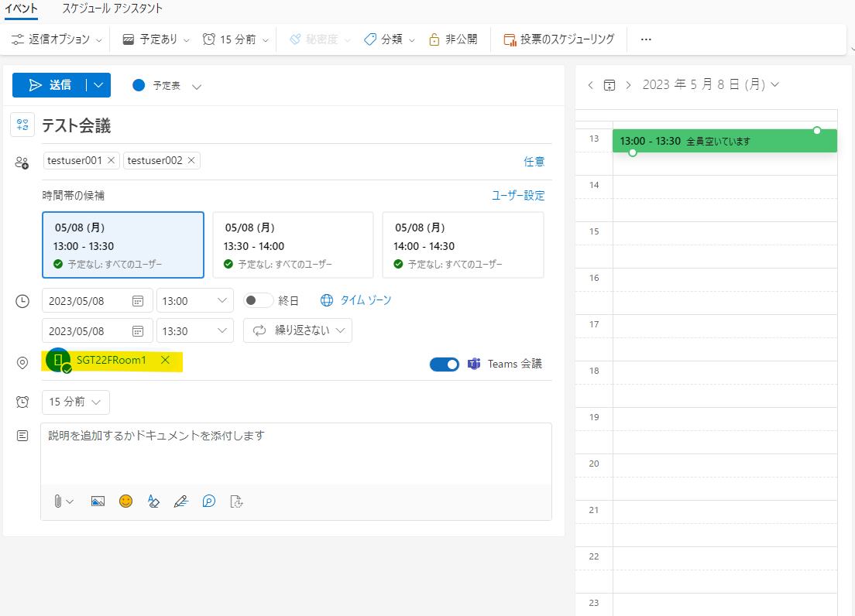
Task: Click the document template icon
Action: click(237, 501)
